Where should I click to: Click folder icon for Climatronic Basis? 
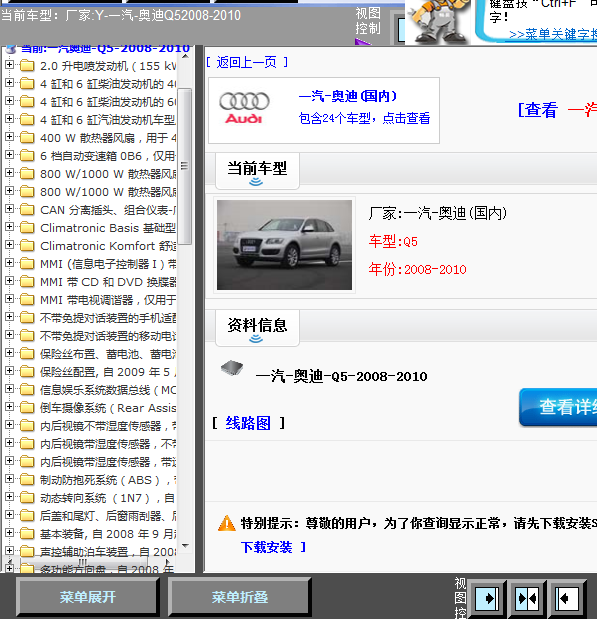click(x=27, y=228)
